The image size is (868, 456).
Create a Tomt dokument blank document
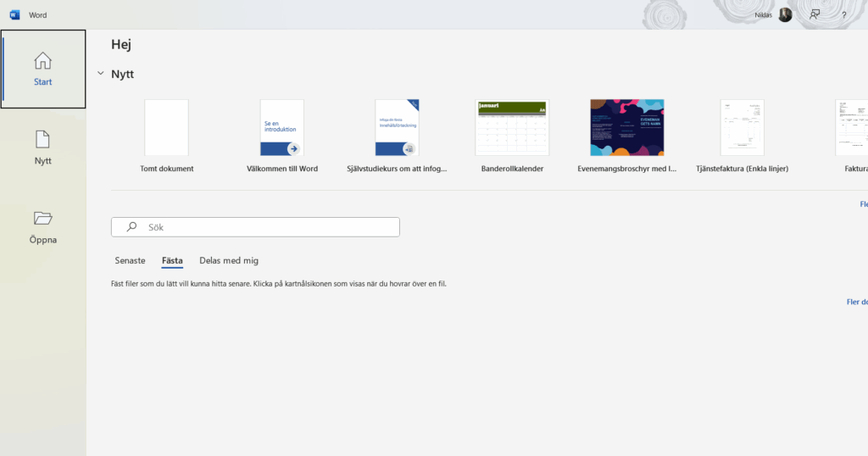[x=167, y=128]
